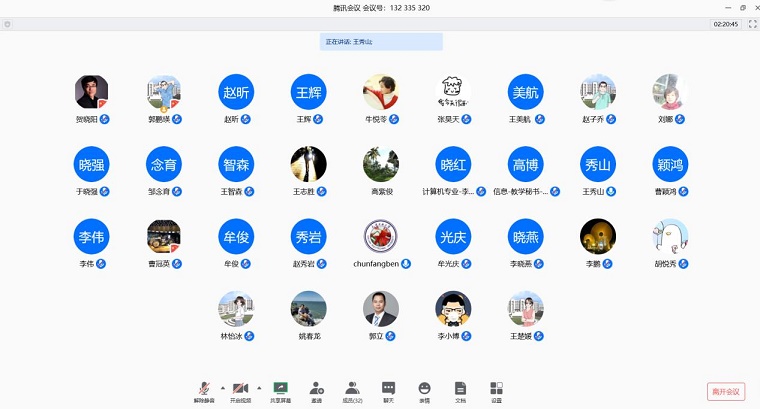Select participant avatar 王辉
760x409 pixels.
[x=308, y=92]
